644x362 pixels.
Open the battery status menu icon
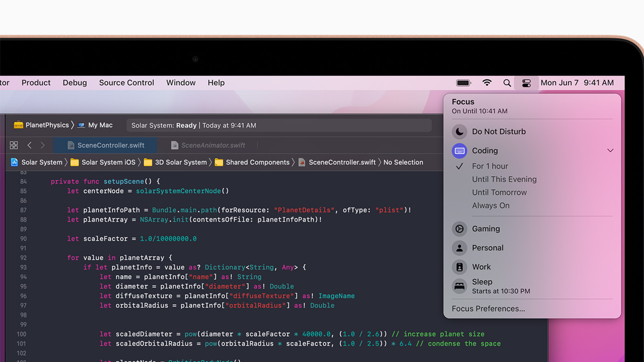[463, 83]
